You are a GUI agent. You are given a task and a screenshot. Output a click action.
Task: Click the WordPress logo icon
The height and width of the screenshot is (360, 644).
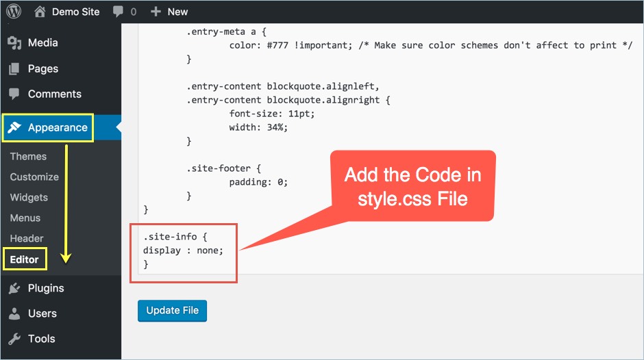tap(14, 11)
